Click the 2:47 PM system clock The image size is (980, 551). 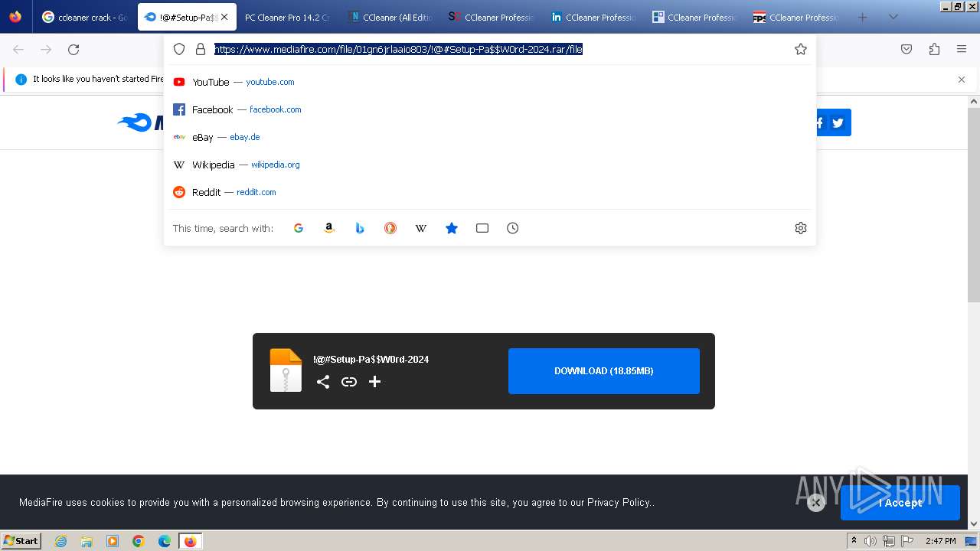point(941,541)
